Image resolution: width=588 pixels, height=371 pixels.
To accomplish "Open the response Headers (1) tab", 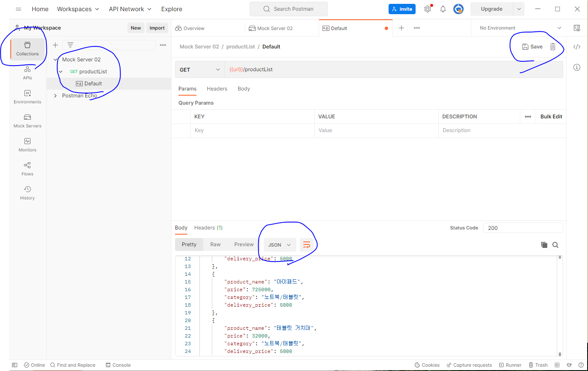I will (x=208, y=228).
